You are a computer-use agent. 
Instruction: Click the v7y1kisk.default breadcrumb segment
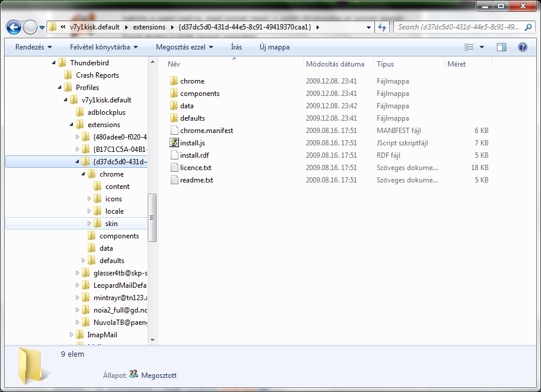tap(95, 27)
